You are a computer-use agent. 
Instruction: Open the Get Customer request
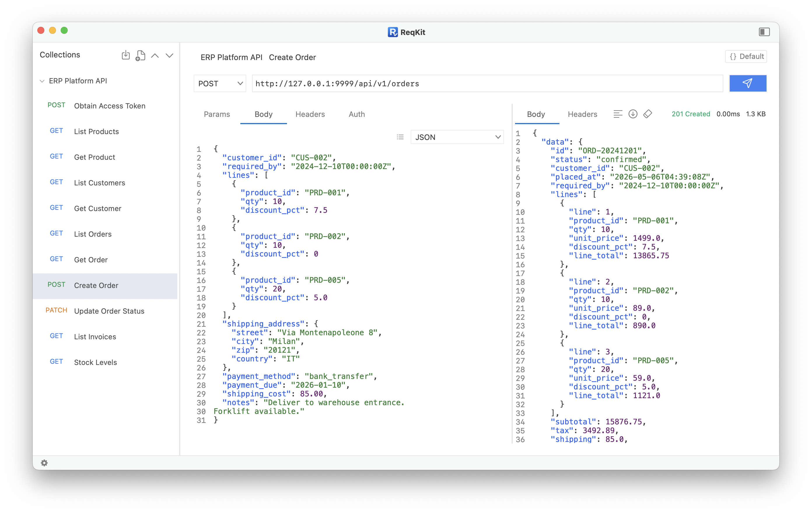pos(105,208)
